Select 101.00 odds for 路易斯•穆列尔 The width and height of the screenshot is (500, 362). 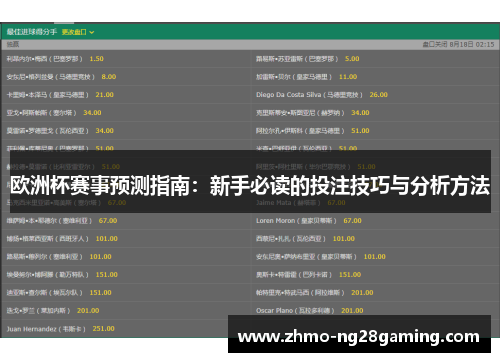(100, 257)
